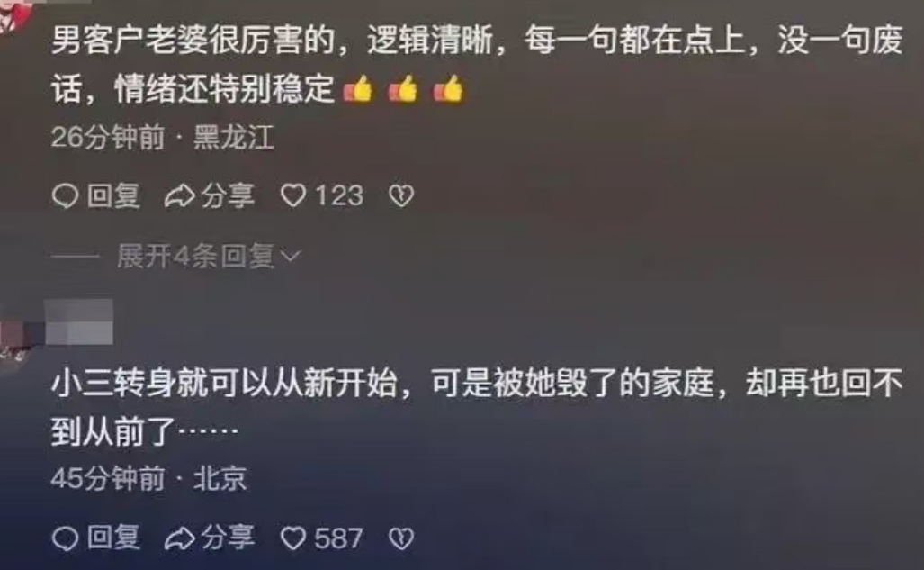Click the share arrow icon on the Heilongjiang comment
This screenshot has height=570, width=924.
point(179,196)
